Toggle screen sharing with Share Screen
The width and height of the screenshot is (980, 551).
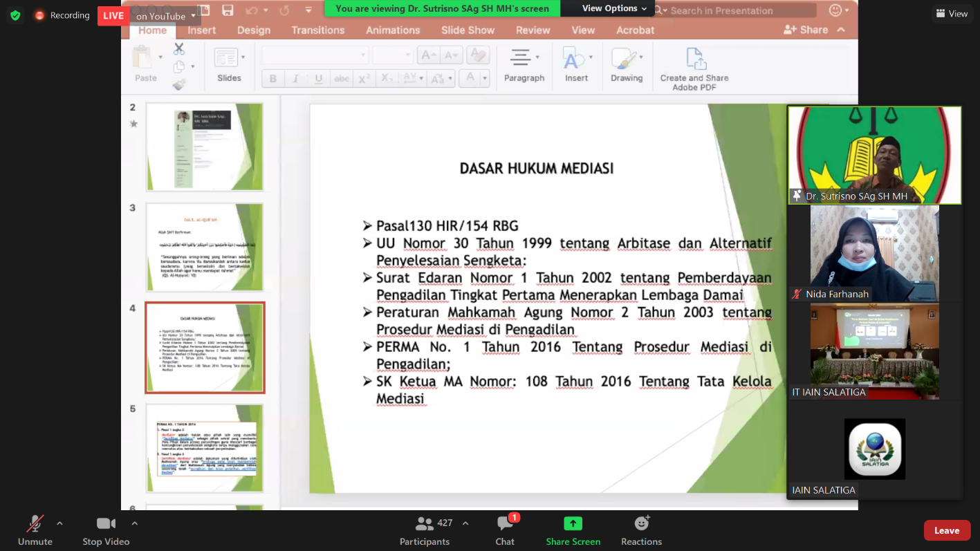coord(573,530)
